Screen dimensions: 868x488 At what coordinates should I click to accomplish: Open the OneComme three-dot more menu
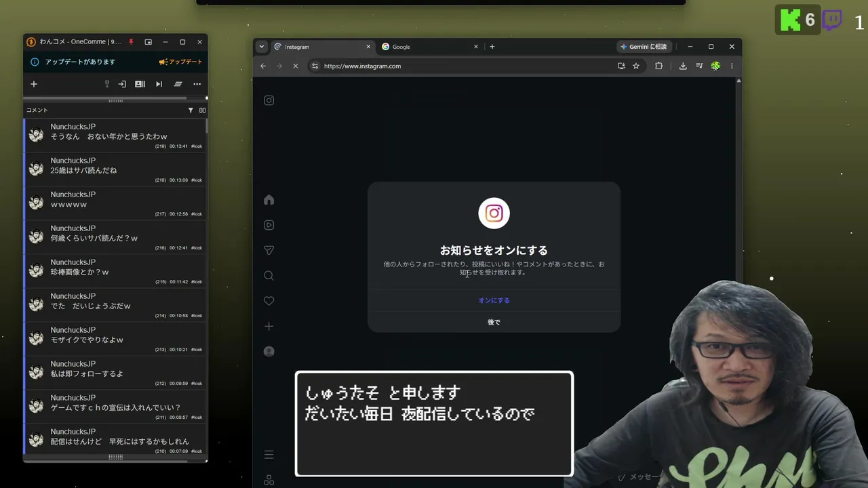[x=197, y=84]
